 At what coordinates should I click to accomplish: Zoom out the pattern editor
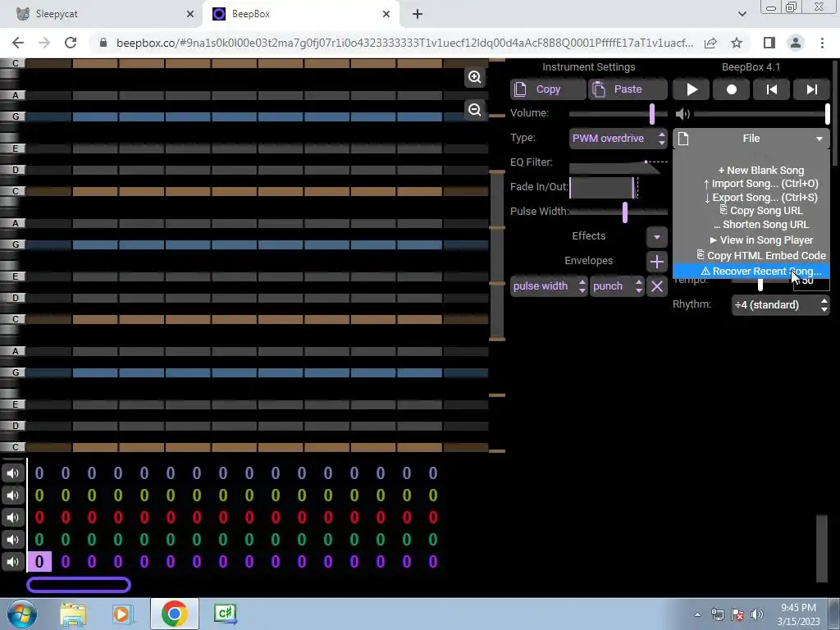coord(475,110)
